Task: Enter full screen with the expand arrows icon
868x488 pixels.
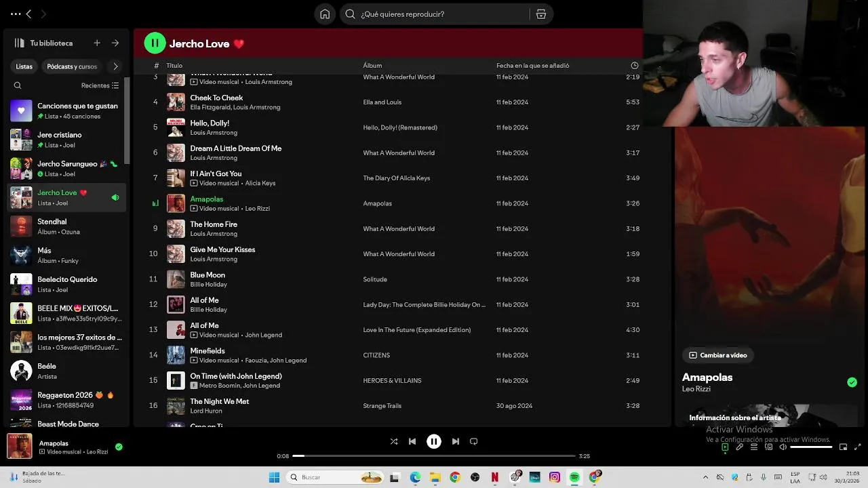Action: click(858, 447)
